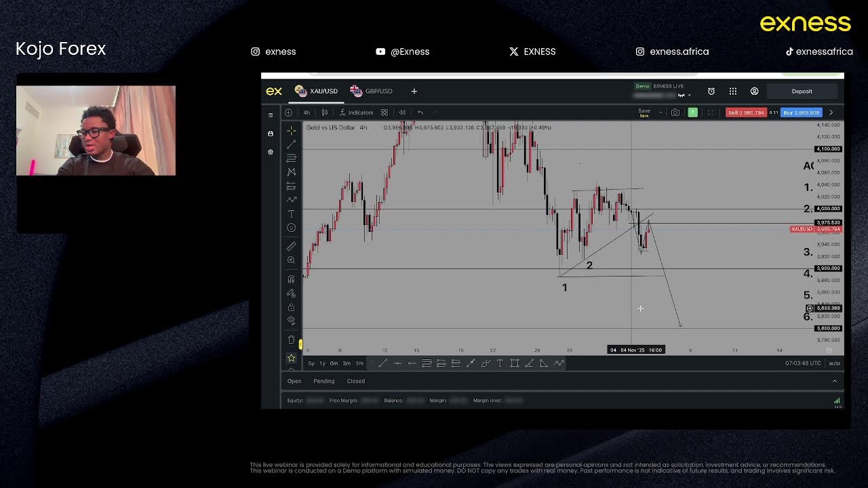Select the trend line drawing tool
868x488 pixels.
tap(291, 144)
